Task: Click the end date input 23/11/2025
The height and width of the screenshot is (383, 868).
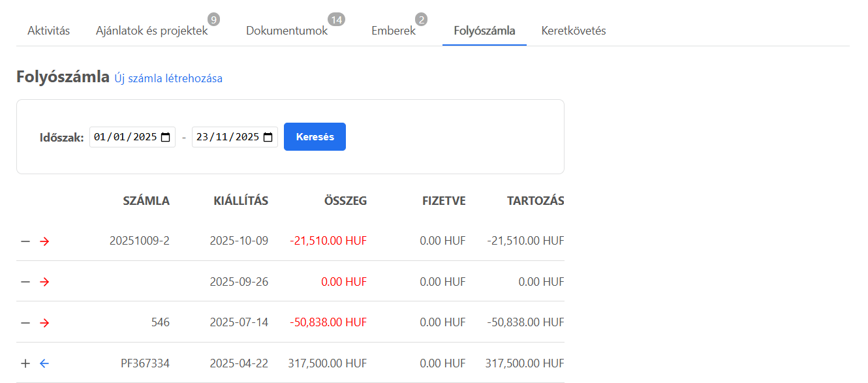Action: click(227, 137)
